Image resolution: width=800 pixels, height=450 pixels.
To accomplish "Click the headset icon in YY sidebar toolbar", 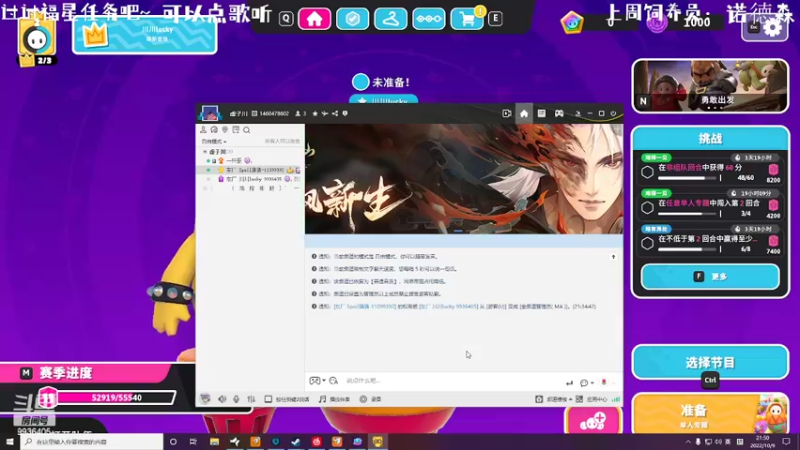I will click(x=214, y=130).
